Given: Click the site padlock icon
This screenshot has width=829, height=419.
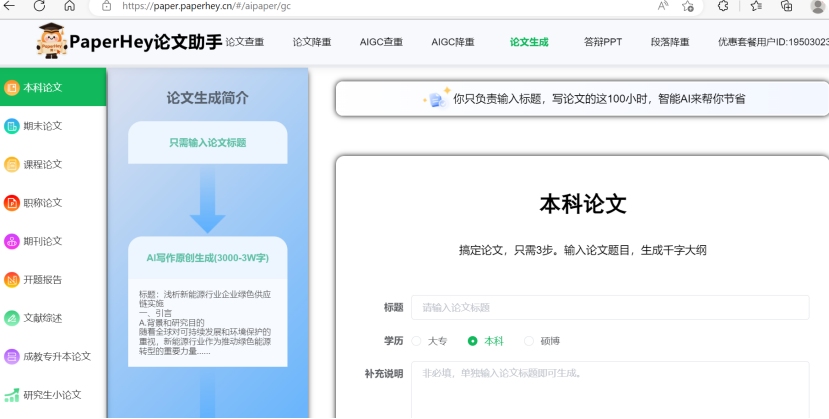Looking at the screenshot, I should (x=107, y=6).
